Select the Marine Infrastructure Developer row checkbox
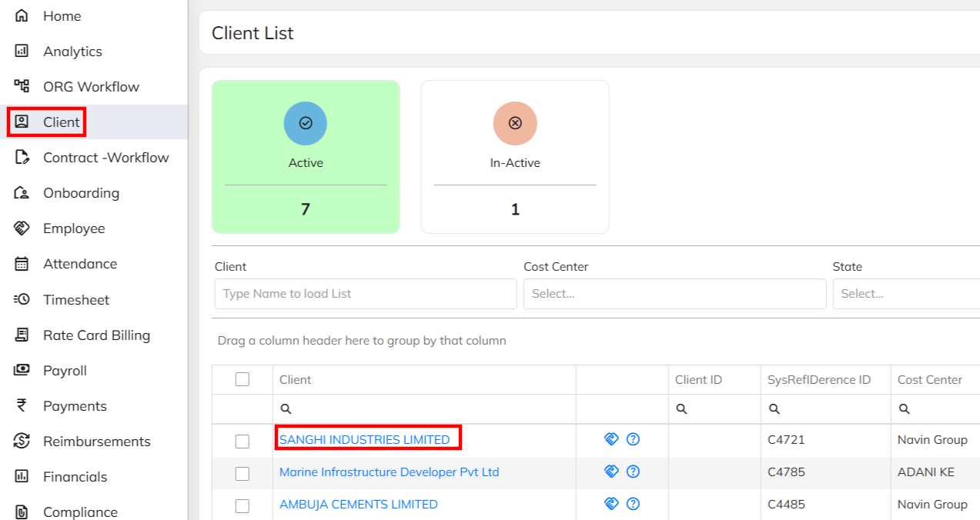 click(x=242, y=473)
